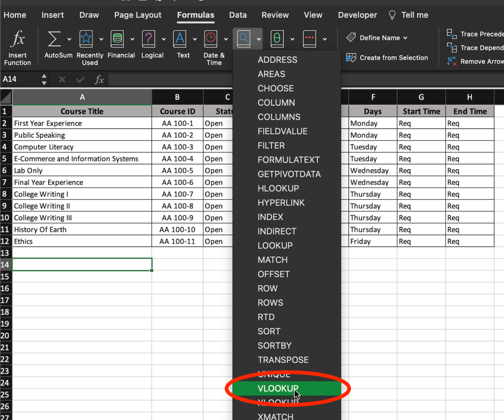Select HLOOKUP from the function list
This screenshot has width=504, height=420.
[x=286, y=188]
